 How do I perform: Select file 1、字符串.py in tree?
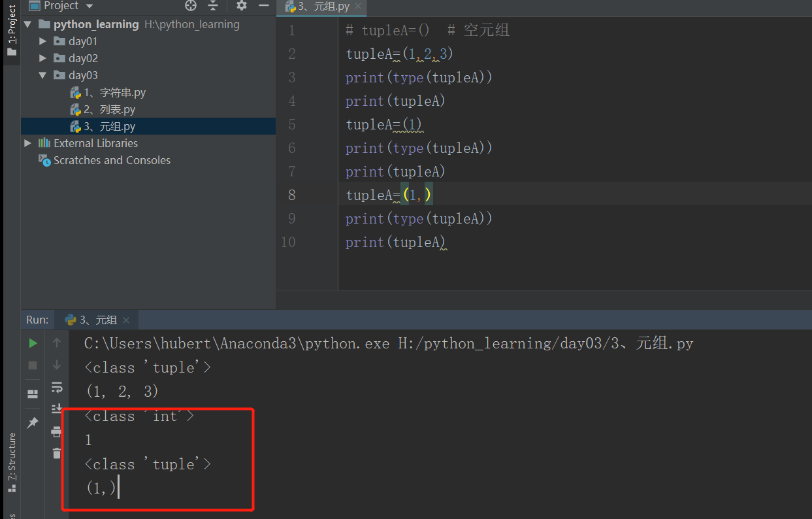tap(114, 92)
